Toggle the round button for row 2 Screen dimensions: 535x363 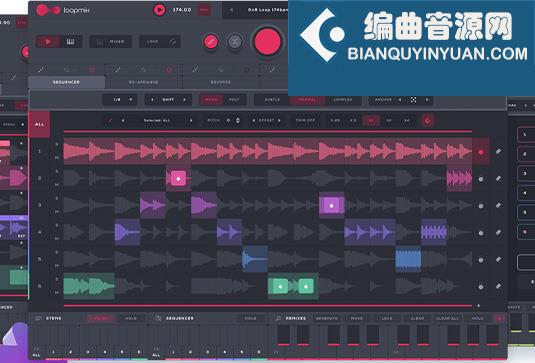pos(481,179)
